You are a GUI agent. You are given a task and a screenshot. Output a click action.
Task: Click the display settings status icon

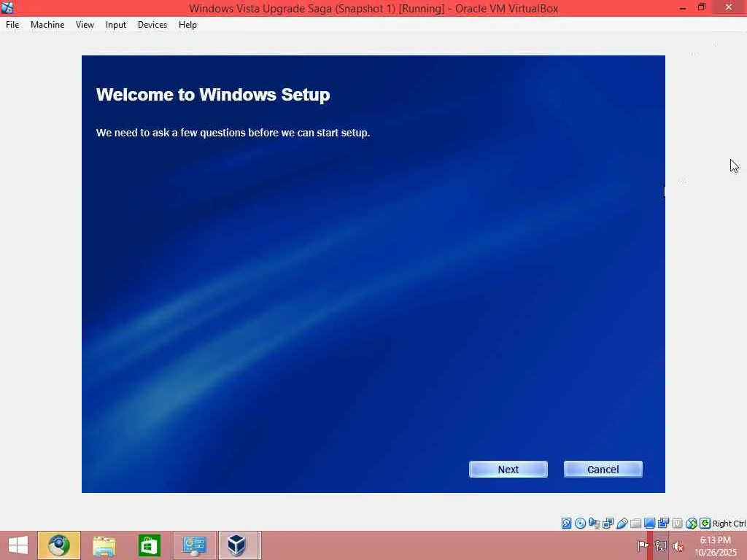pos(649,524)
